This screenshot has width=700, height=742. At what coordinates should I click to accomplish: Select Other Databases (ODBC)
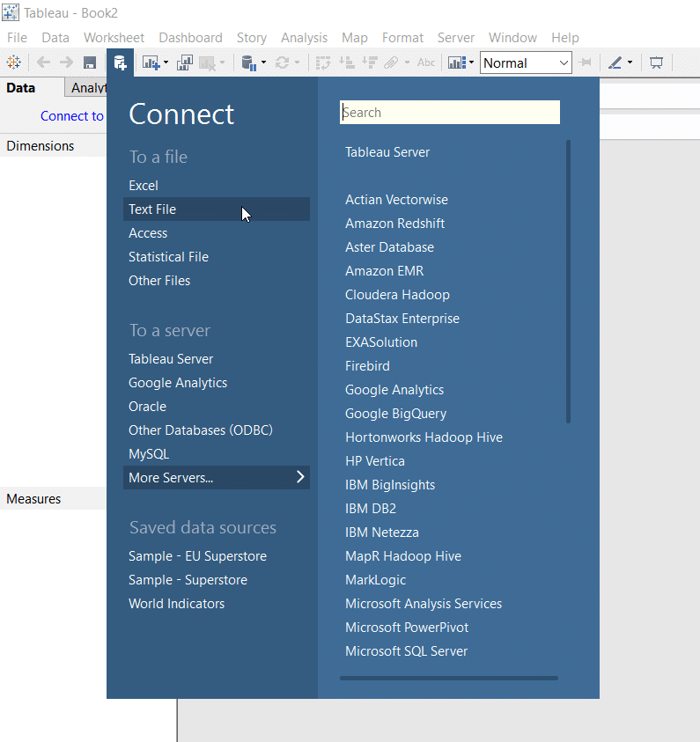pyautogui.click(x=201, y=430)
